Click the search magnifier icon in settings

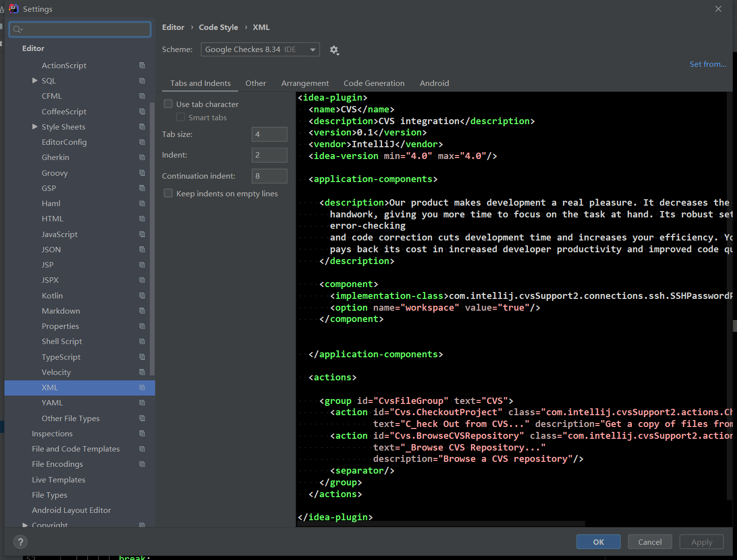click(18, 29)
